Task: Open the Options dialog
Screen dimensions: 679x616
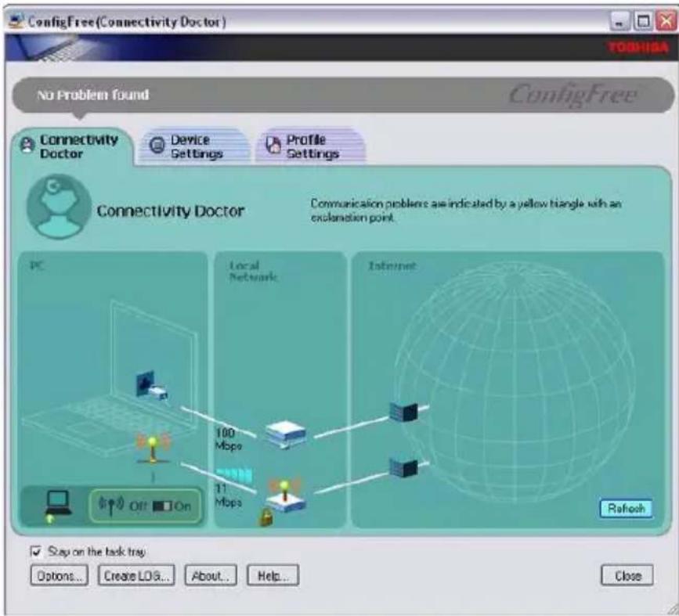Action: [x=60, y=576]
